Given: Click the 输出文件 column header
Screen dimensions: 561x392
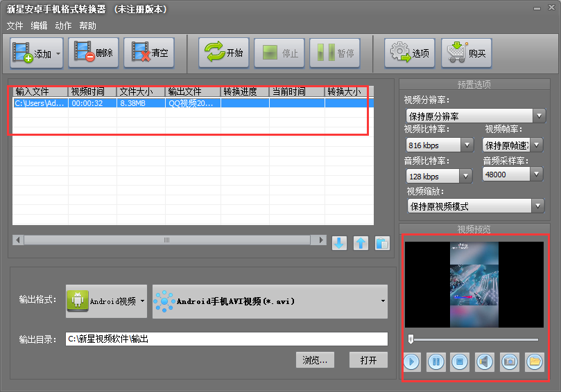Looking at the screenshot, I should pos(193,92).
